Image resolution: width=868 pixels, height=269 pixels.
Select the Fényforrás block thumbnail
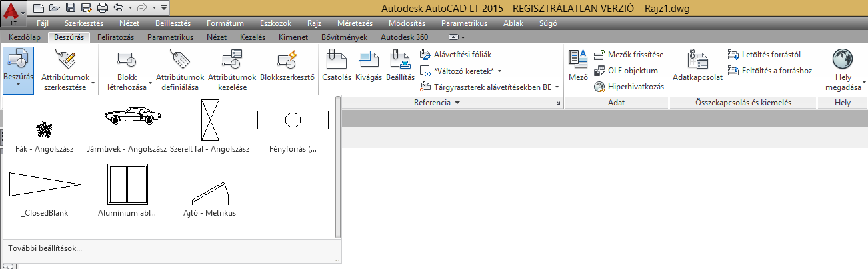pos(293,120)
